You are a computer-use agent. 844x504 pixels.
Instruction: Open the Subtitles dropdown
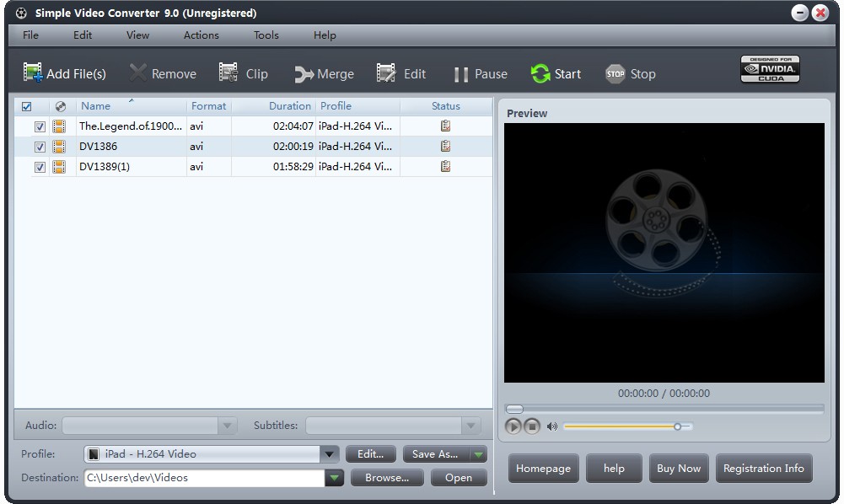471,426
